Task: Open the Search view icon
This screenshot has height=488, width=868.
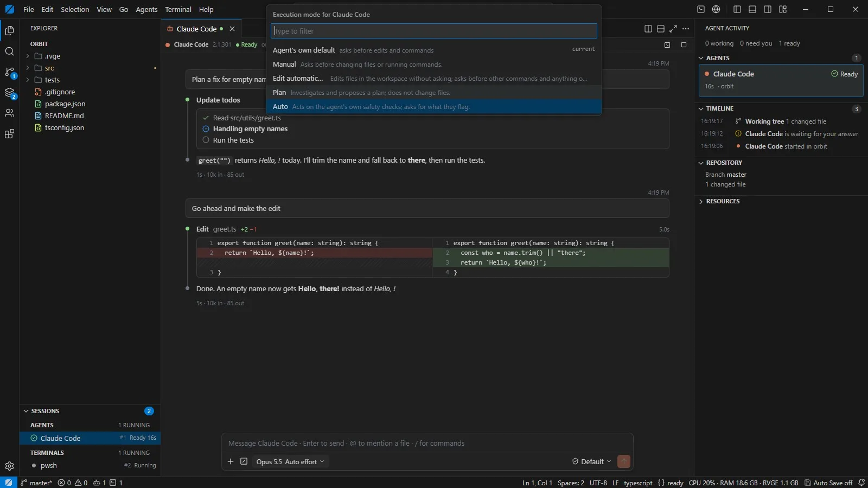Action: 9,52
